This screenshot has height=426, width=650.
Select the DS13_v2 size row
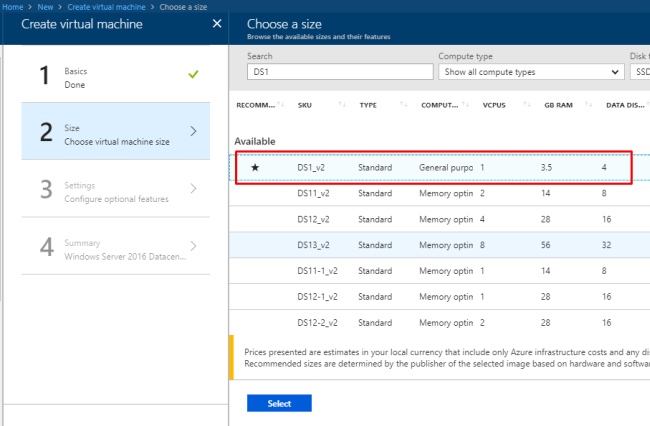[439, 245]
